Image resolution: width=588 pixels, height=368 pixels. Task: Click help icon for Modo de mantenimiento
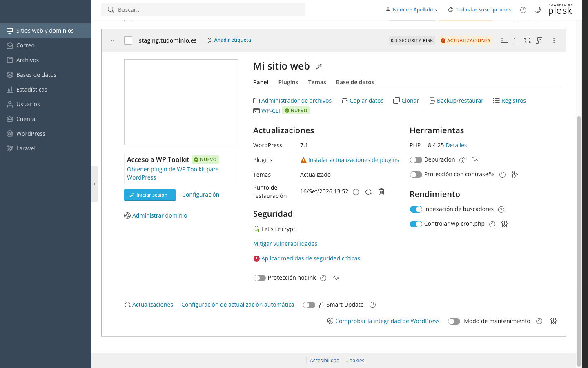[x=539, y=321]
